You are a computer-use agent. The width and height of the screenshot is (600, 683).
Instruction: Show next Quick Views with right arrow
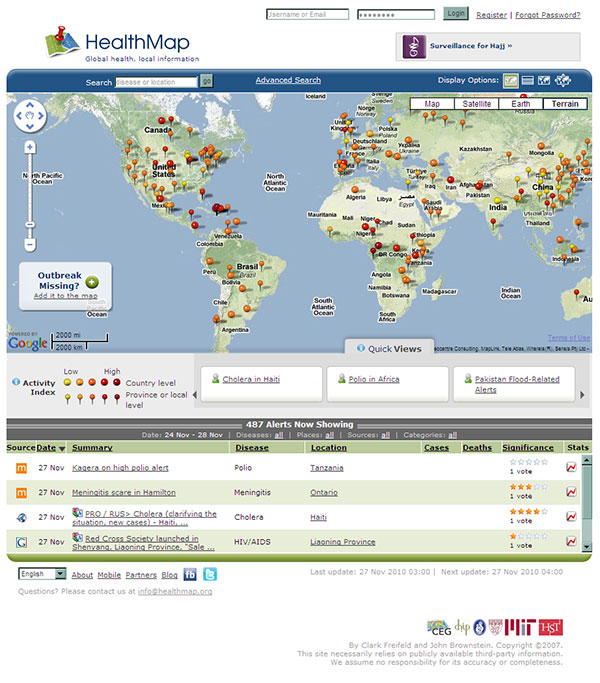point(582,395)
